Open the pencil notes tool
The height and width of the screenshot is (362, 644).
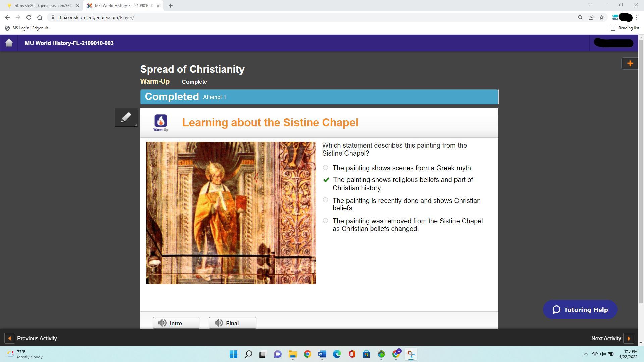(x=126, y=117)
